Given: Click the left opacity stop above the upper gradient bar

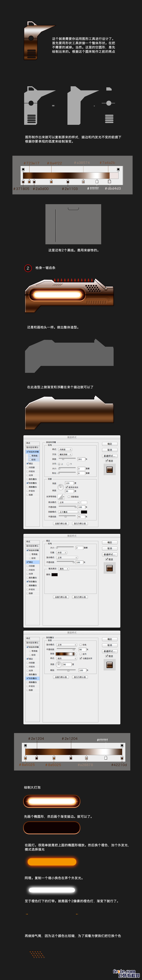Looking at the screenshot, I should (x=23, y=169).
